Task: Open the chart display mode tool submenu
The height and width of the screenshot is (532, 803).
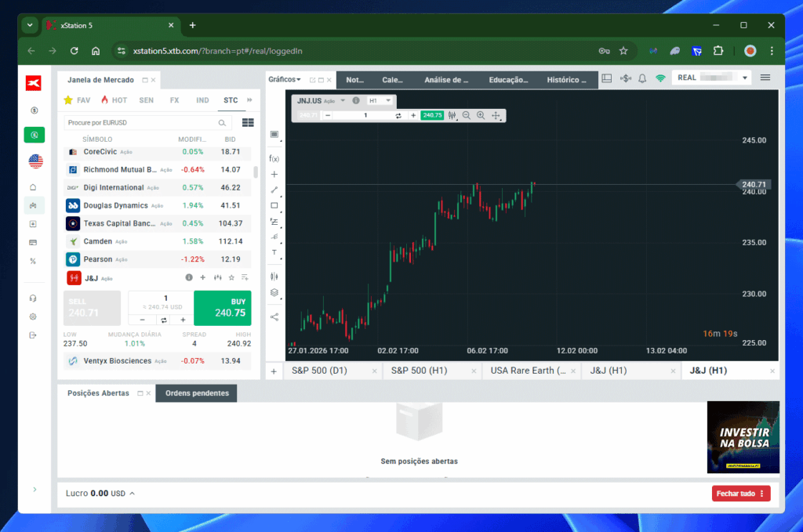Action: coord(274,135)
